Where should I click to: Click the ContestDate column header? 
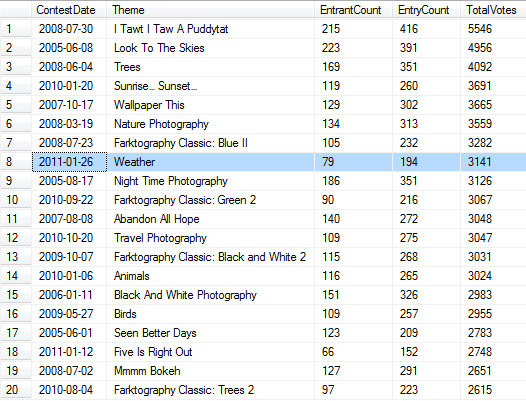tap(69, 10)
